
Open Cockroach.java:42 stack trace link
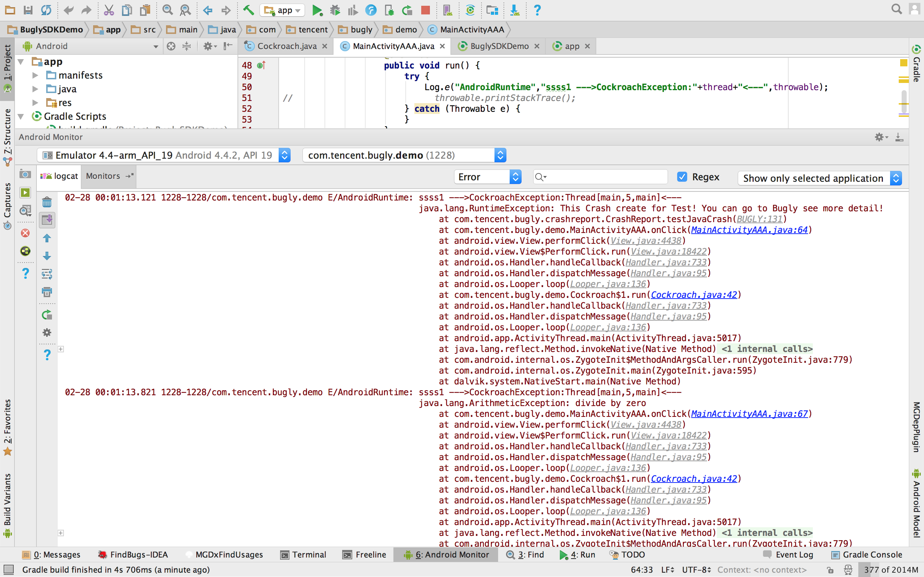(x=694, y=295)
